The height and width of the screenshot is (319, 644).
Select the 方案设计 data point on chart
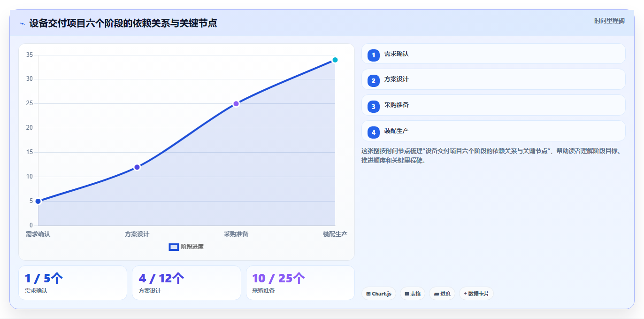coord(137,167)
